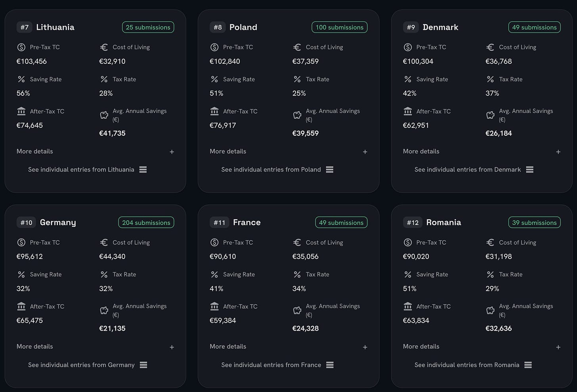The width and height of the screenshot is (577, 392).
Task: Click the 100 submissions badge for Poland
Action: click(340, 27)
